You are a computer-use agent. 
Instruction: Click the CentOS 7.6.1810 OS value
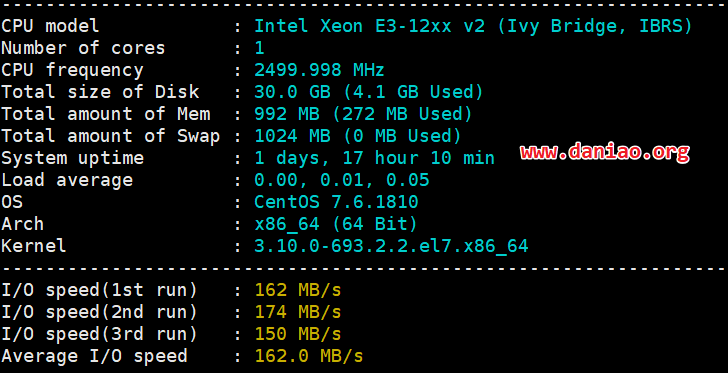336,202
